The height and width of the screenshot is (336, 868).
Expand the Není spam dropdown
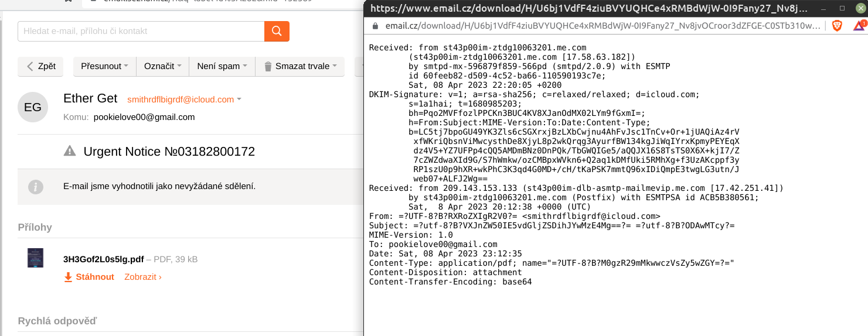[222, 66]
